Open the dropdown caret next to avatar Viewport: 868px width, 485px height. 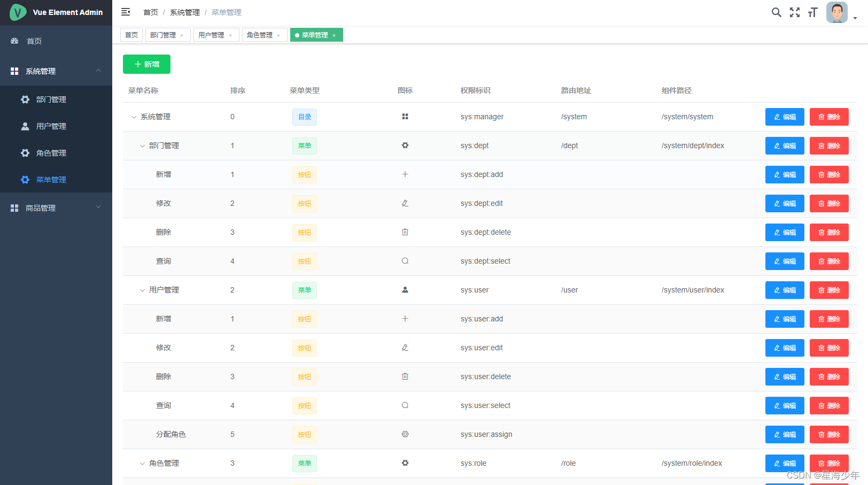coord(855,18)
